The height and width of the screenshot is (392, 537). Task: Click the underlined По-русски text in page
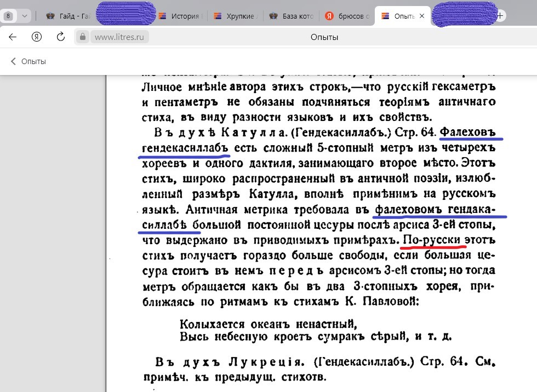point(433,240)
